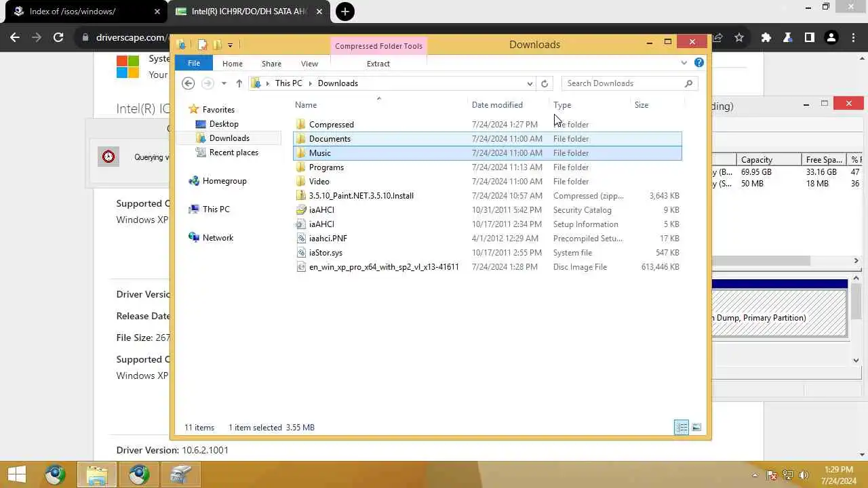
Task: Toggle Chrome side panel icon
Action: 809,38
